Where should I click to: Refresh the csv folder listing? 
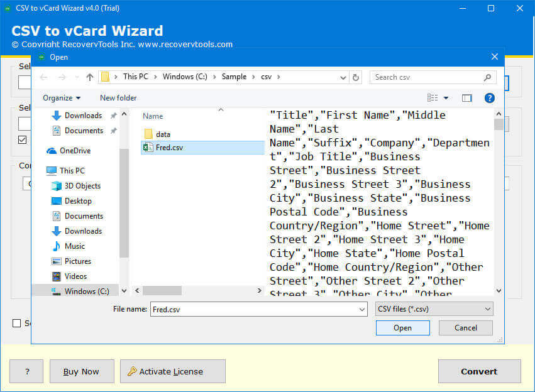point(356,77)
